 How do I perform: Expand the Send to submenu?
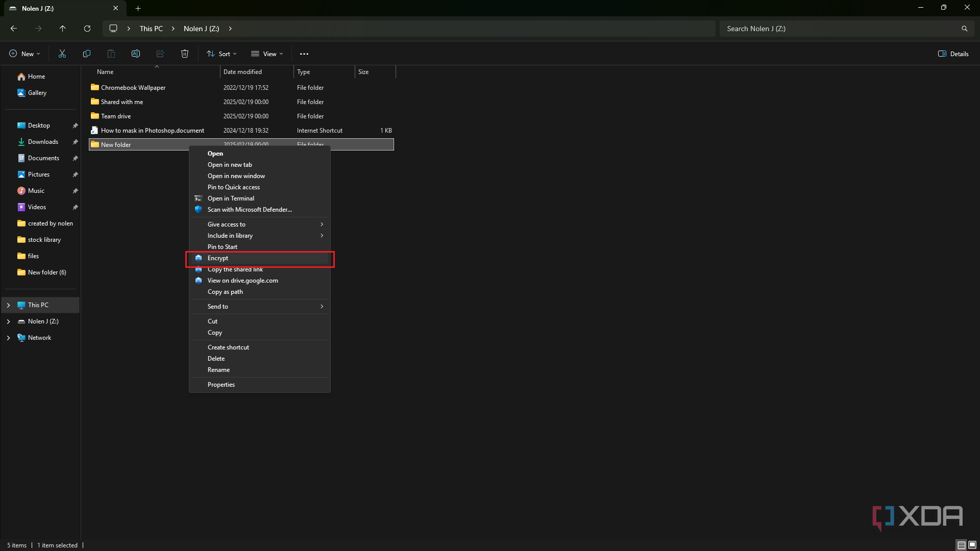(x=260, y=307)
